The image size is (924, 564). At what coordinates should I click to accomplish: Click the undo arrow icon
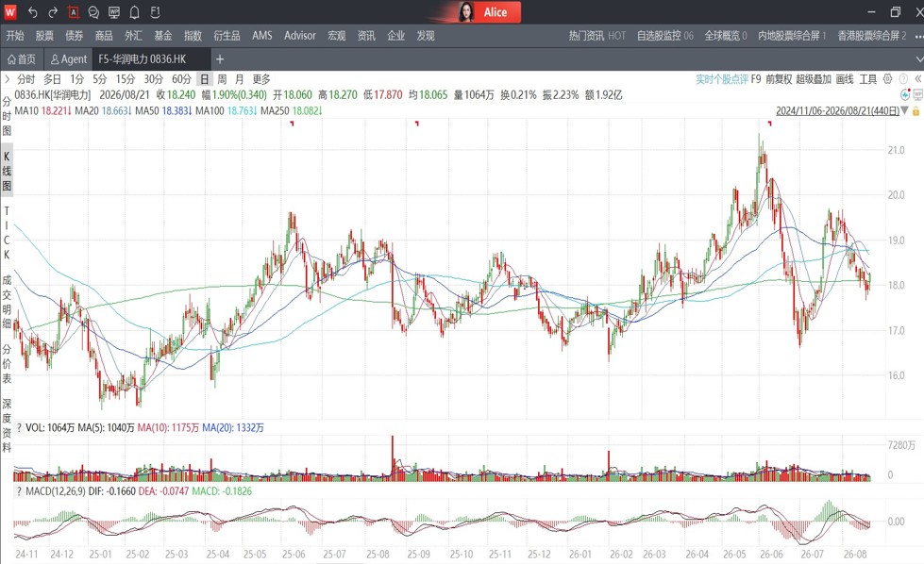(x=32, y=11)
